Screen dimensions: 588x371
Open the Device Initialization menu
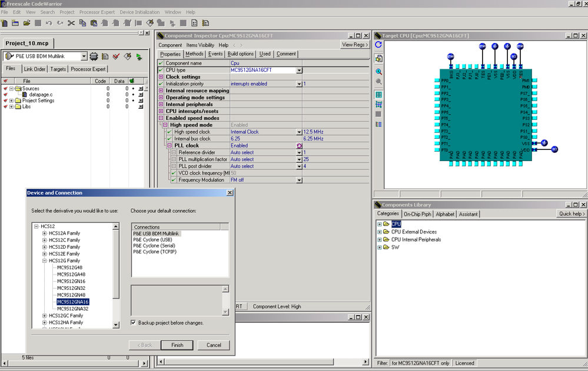[139, 12]
